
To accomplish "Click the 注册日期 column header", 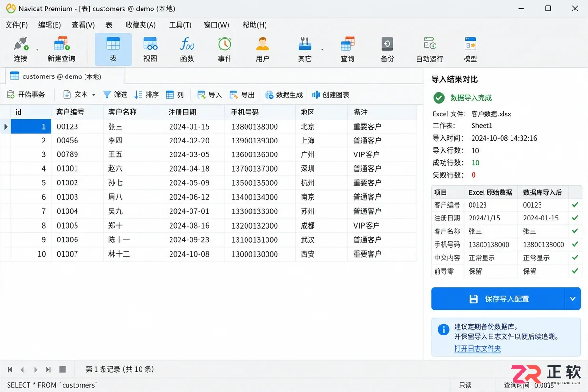I will tap(192, 112).
